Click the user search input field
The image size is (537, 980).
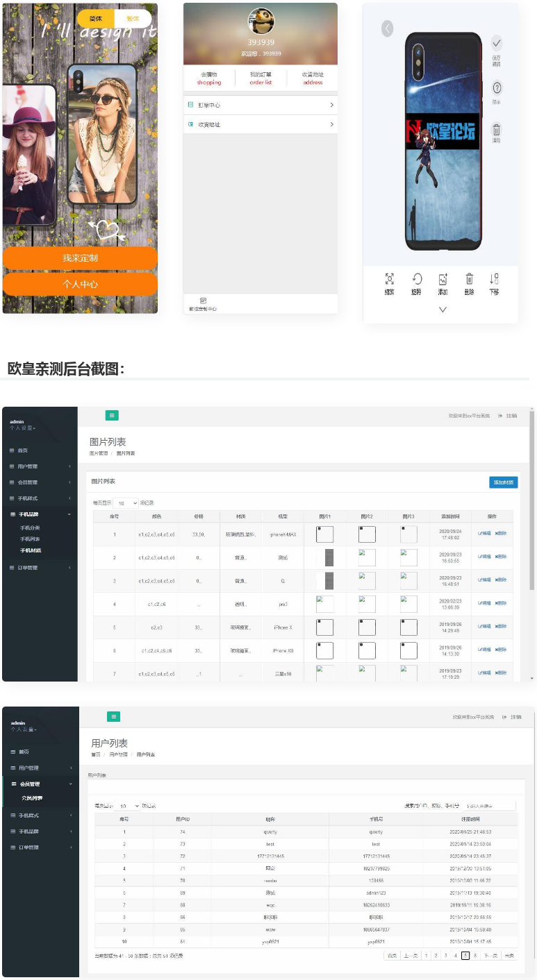[x=490, y=806]
